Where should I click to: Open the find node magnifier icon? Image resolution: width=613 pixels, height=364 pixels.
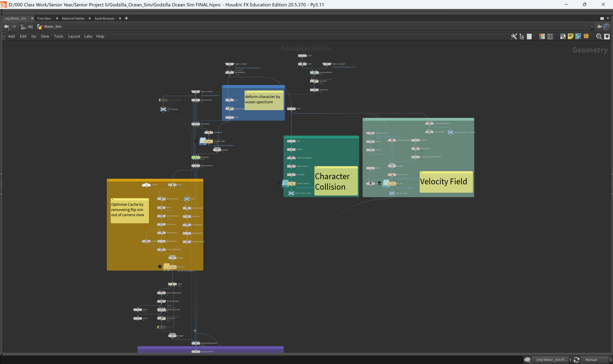tap(599, 37)
